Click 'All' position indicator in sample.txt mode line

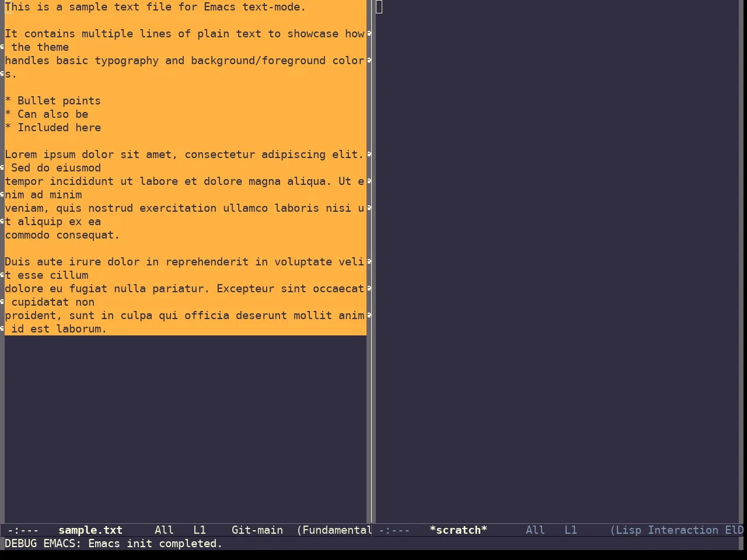point(164,530)
